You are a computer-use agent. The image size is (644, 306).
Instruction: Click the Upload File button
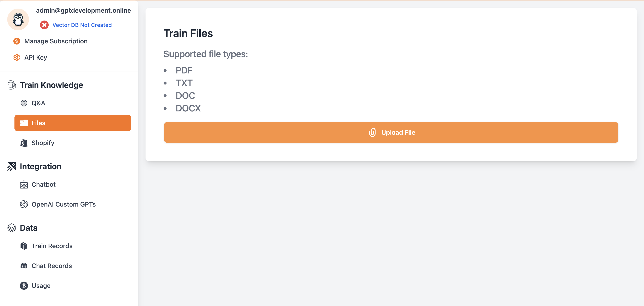(x=391, y=132)
